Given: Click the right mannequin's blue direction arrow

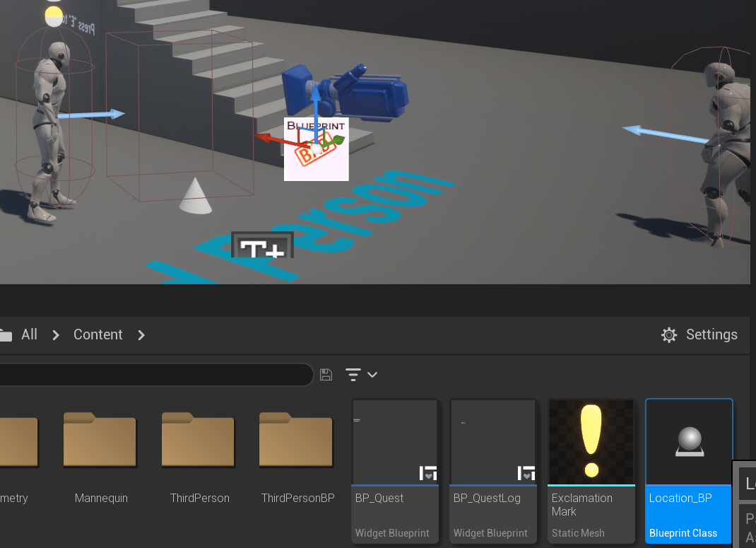Looking at the screenshot, I should (x=666, y=134).
